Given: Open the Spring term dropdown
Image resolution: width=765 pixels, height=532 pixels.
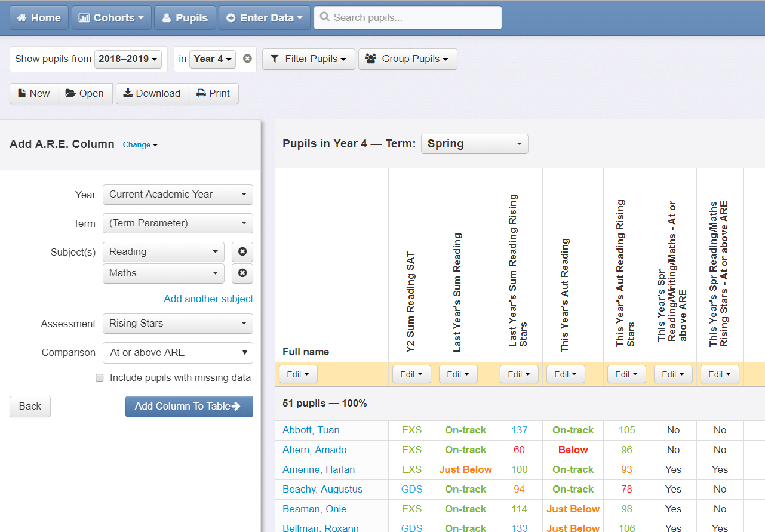Looking at the screenshot, I should coord(475,144).
